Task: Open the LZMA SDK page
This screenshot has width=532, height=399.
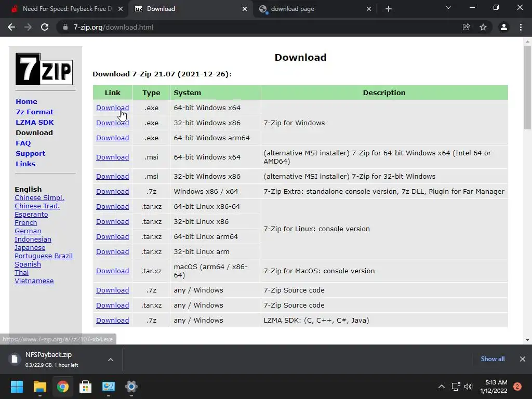Action: tap(35, 123)
